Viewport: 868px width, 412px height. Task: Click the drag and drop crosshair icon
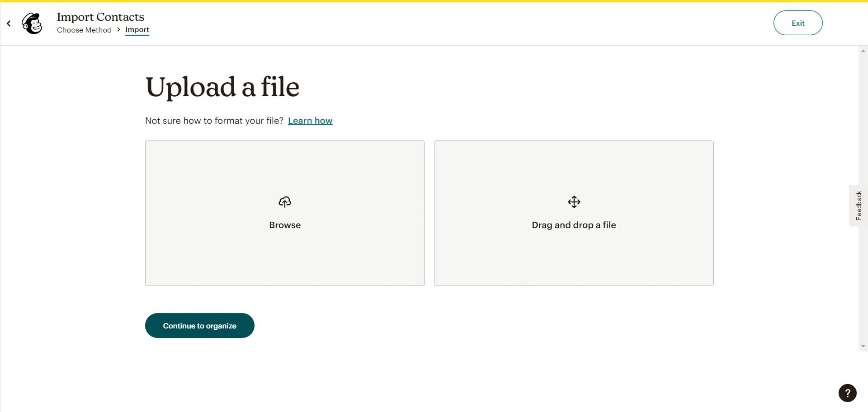point(574,202)
